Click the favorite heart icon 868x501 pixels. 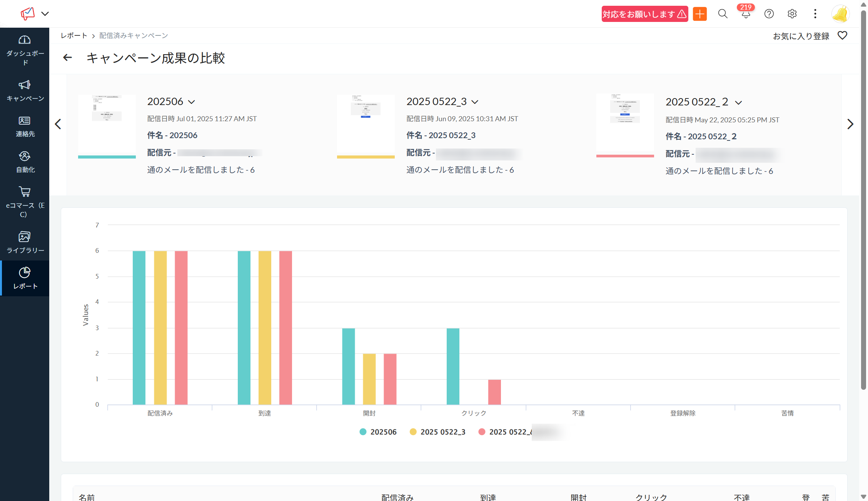842,36
